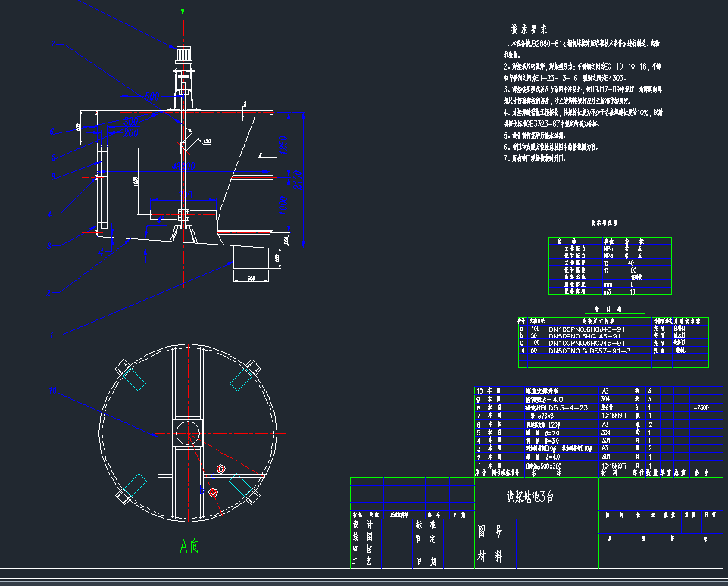The width and height of the screenshot is (728, 586).
Task: Select the 1250 vertical dimension text
Action: point(283,145)
